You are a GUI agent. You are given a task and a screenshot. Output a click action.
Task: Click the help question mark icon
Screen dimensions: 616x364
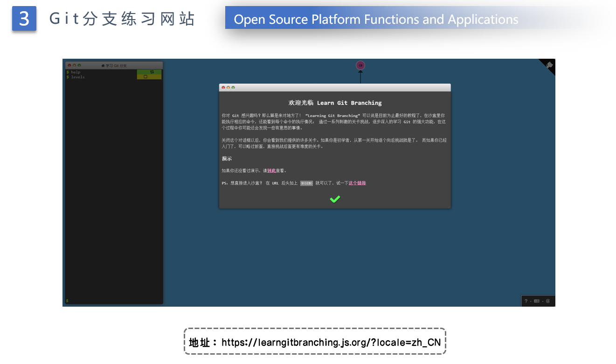coord(526,301)
